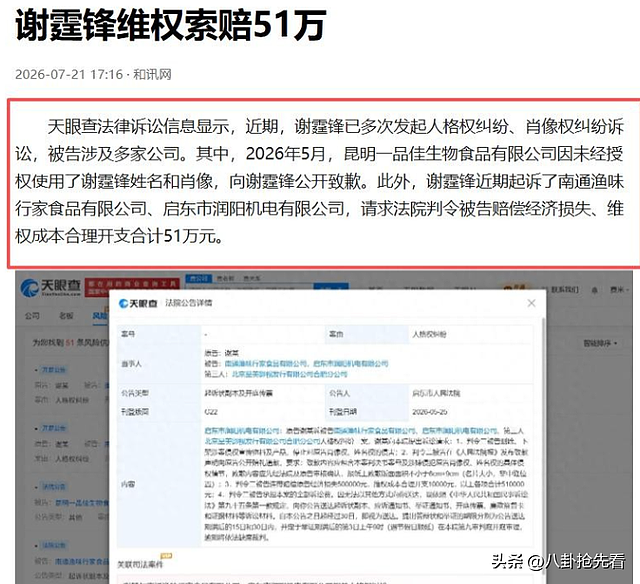Viewport: 640px width, 584px height.
Task: Click the 联系我们 header link
Action: [564, 290]
